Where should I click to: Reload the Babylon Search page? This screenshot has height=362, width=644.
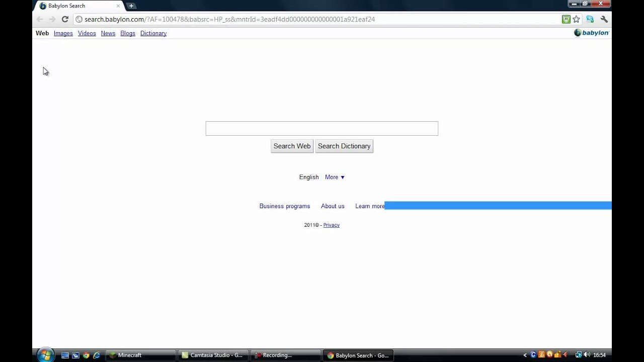65,19
